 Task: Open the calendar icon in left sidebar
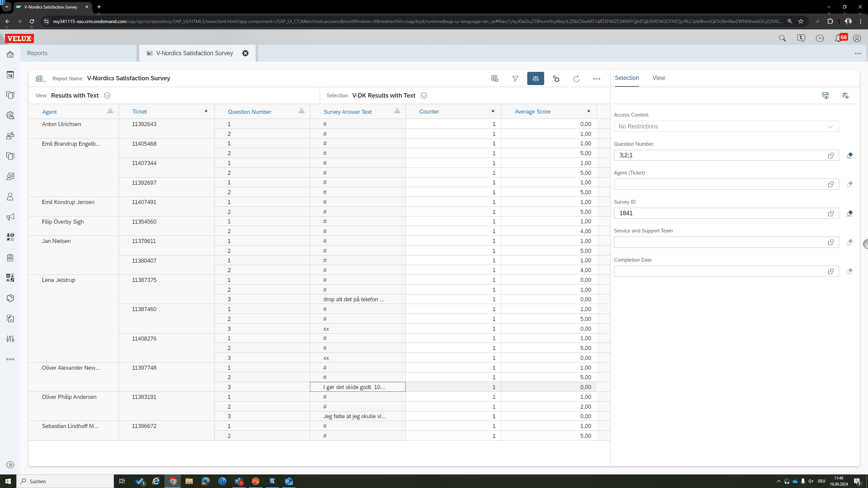coord(10,75)
